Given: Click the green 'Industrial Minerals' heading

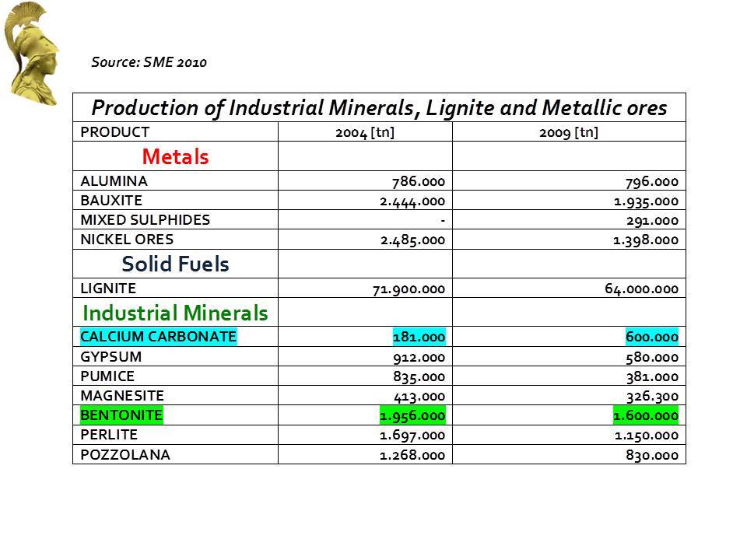Looking at the screenshot, I should pyautogui.click(x=175, y=313).
